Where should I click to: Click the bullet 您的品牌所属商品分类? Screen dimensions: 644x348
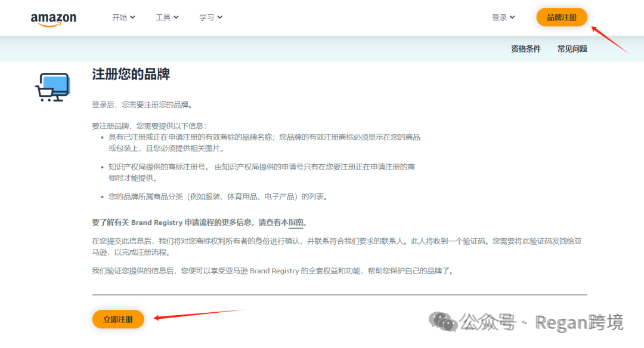pyautogui.click(x=219, y=196)
